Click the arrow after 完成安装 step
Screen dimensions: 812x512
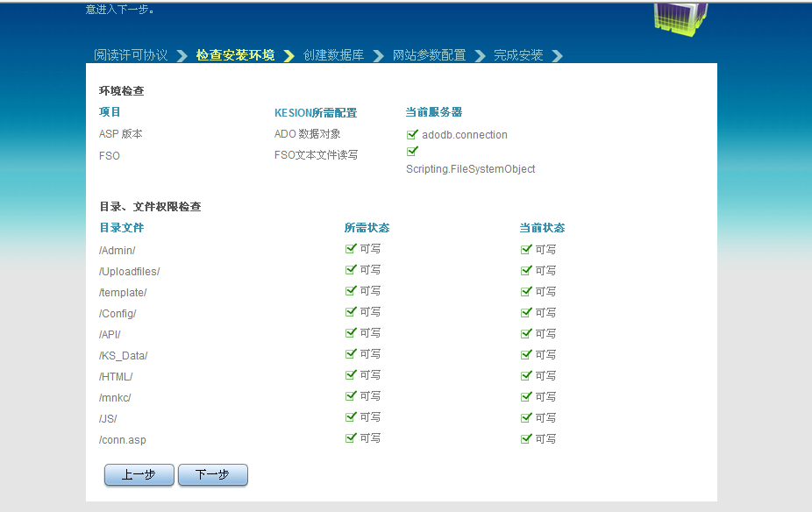pyautogui.click(x=559, y=54)
